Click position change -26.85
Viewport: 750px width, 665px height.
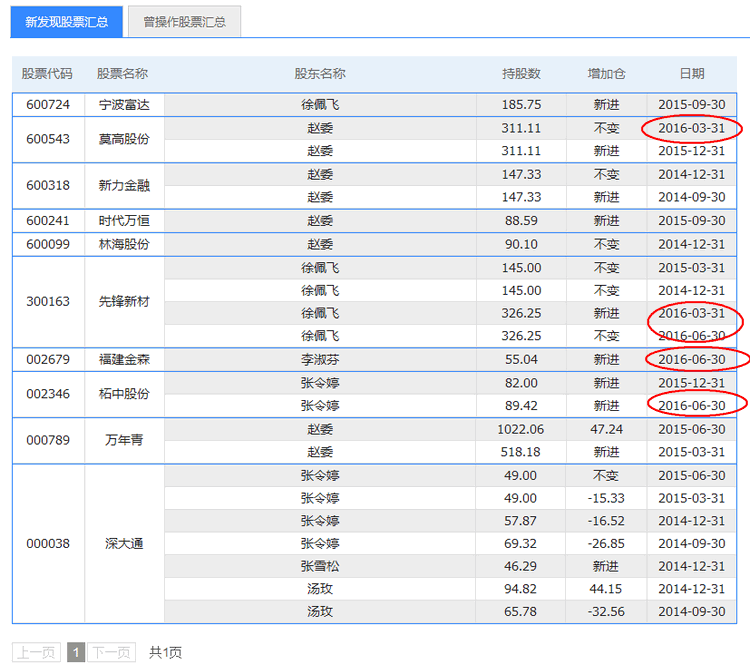[606, 544]
